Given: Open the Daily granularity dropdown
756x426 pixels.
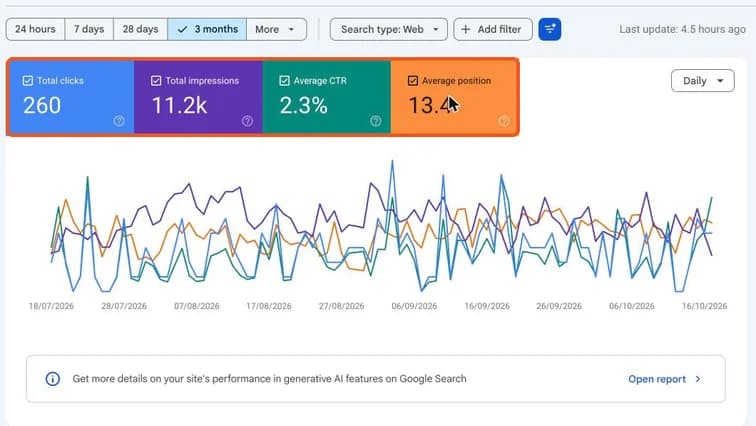Looking at the screenshot, I should [702, 81].
